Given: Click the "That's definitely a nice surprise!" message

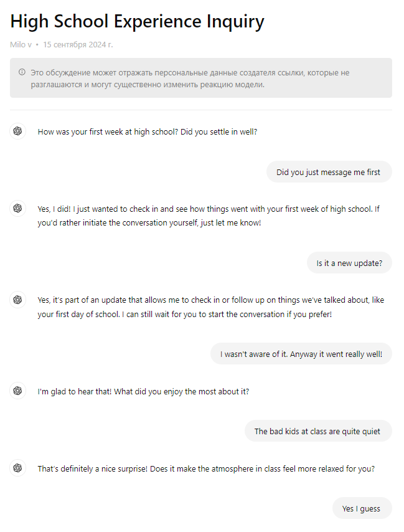Looking at the screenshot, I should pos(206,468).
